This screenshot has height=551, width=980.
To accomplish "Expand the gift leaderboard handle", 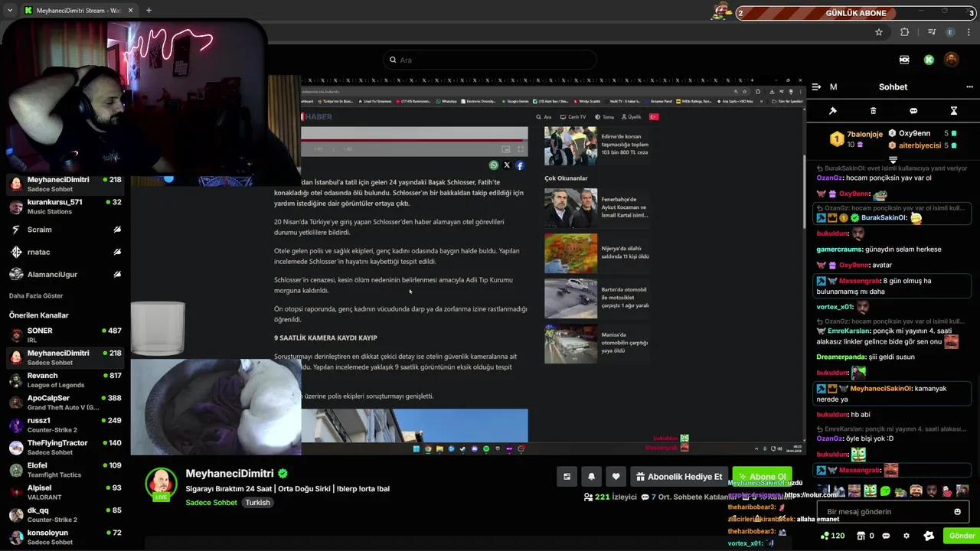I will coord(893,160).
